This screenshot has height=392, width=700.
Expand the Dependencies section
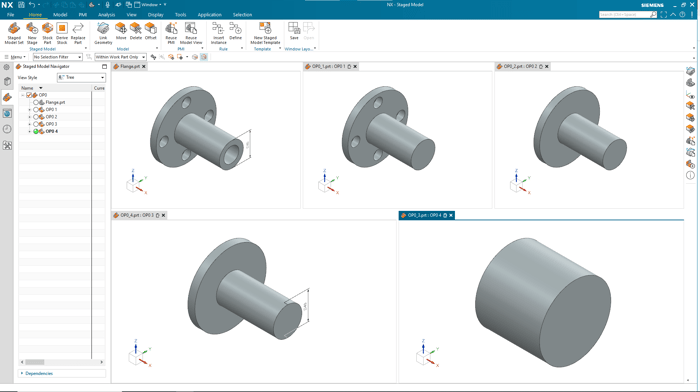(39, 373)
